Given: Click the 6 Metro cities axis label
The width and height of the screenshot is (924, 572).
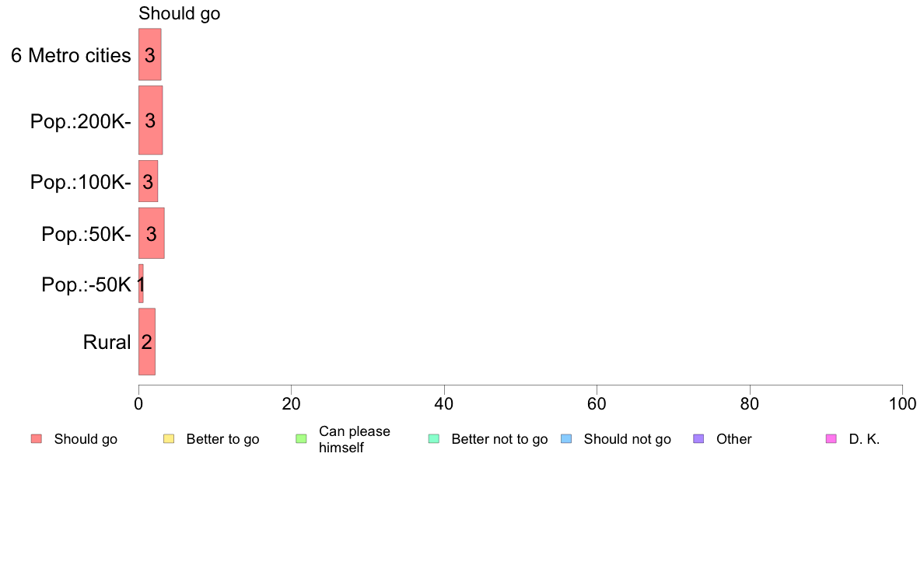Looking at the screenshot, I should pyautogui.click(x=71, y=55).
